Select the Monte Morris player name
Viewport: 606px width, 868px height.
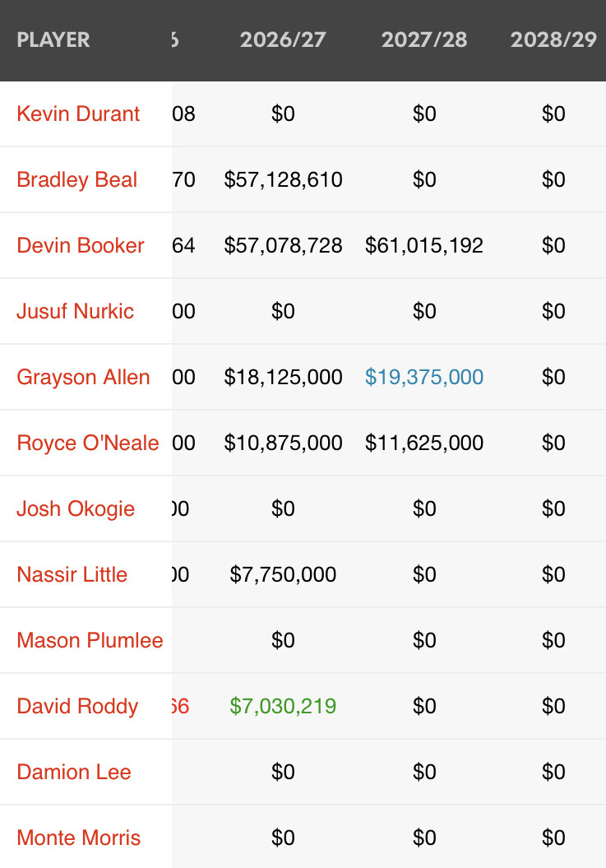tap(78, 838)
